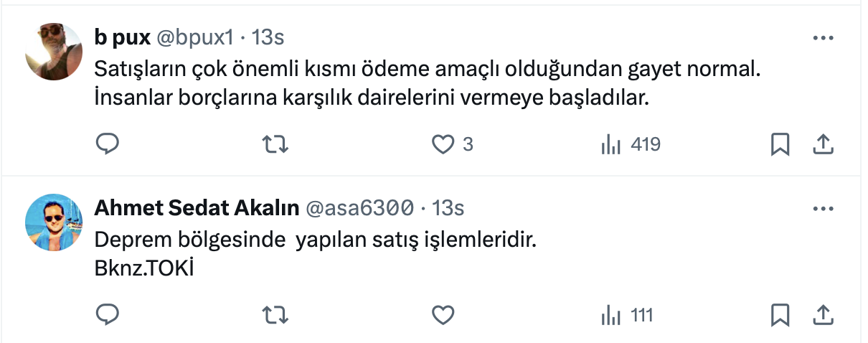Click the @bpux1 handle link
Screen dimensions: 868x343
click(194, 37)
